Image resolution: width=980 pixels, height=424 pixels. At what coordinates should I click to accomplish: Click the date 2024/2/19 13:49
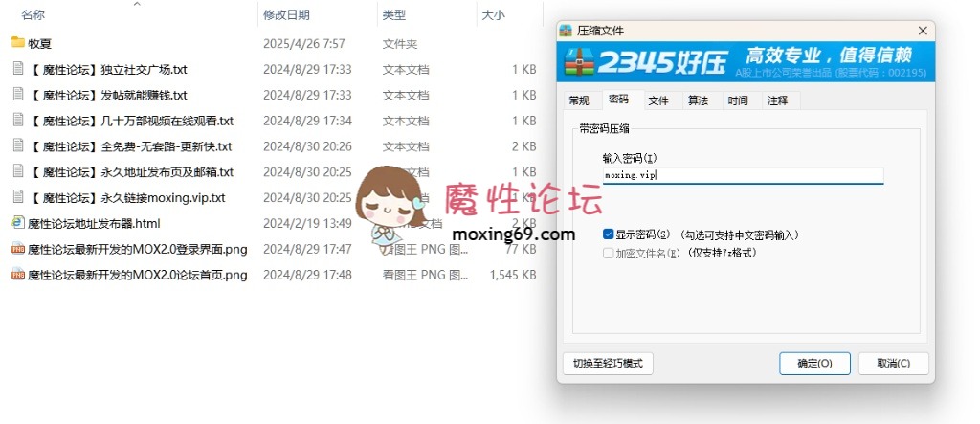307,223
